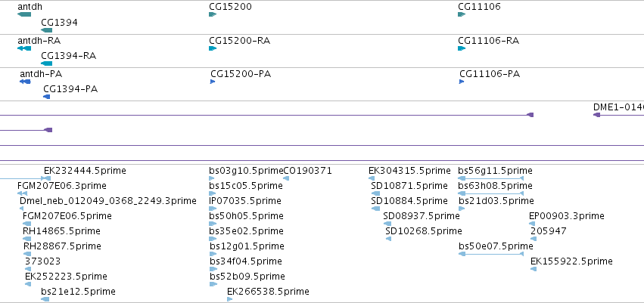Click the EK266538.5prime feature label

tap(268, 292)
